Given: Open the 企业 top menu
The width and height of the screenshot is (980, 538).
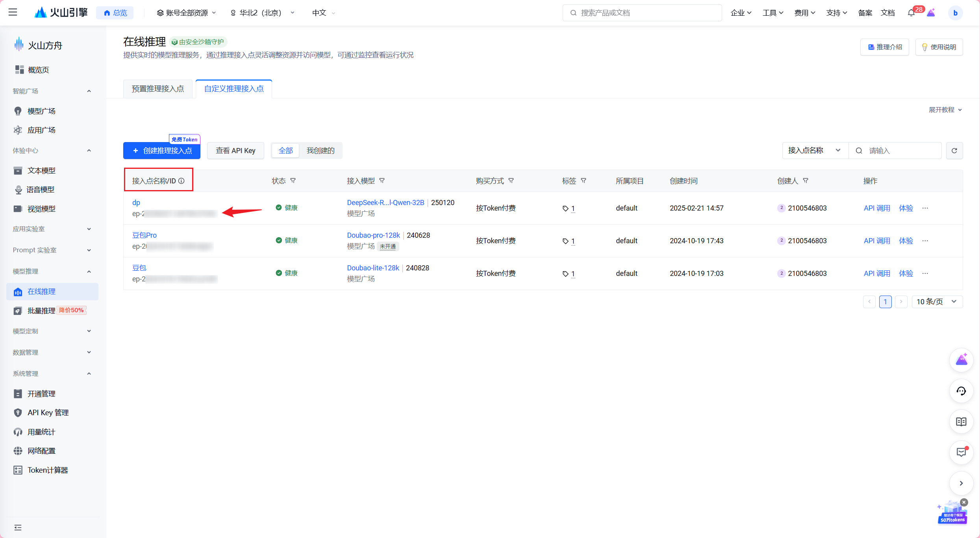Looking at the screenshot, I should tap(741, 13).
